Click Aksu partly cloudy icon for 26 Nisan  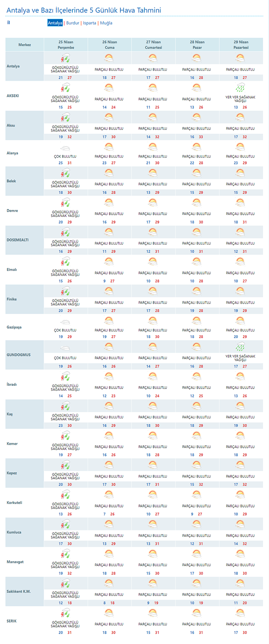point(109,118)
